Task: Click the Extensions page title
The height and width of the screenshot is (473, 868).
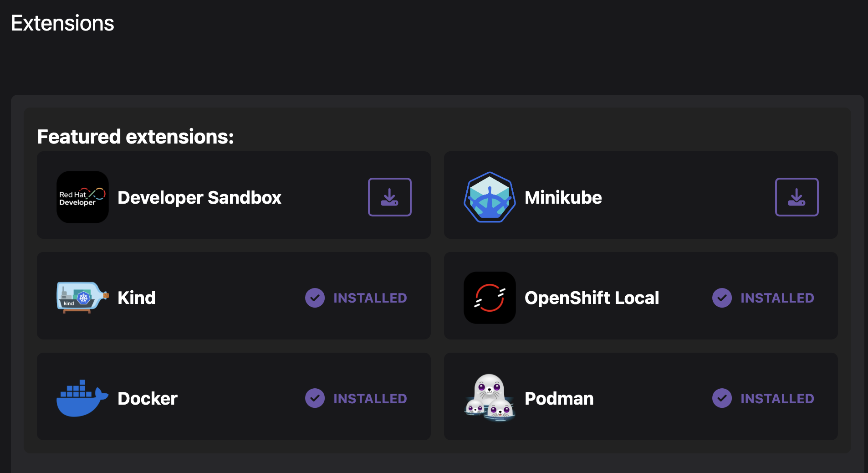Action: click(62, 23)
